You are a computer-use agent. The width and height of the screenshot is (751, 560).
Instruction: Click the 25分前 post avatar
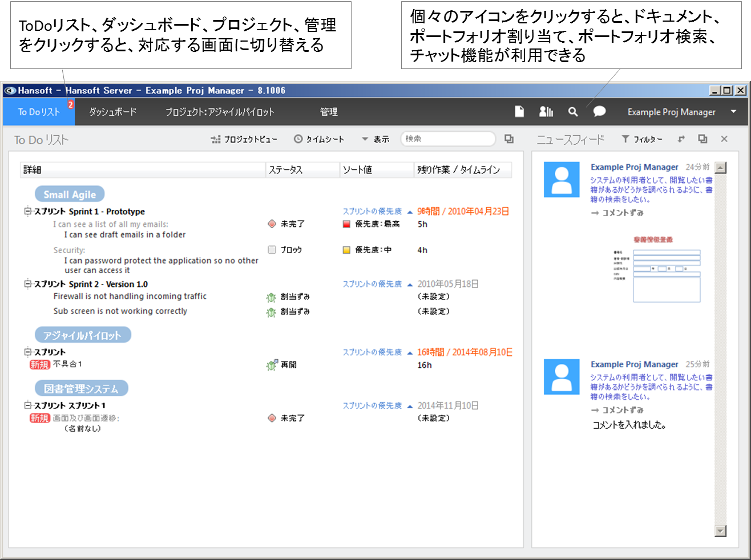[562, 377]
